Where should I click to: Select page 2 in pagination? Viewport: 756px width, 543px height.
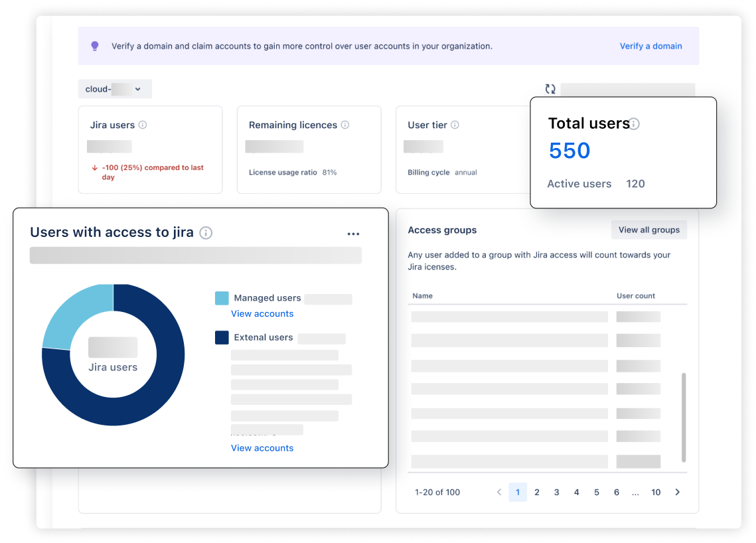point(537,492)
